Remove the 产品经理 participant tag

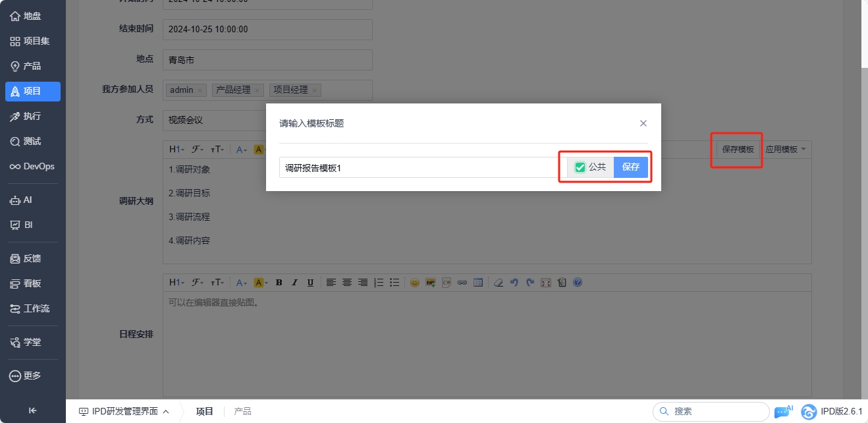[258, 90]
